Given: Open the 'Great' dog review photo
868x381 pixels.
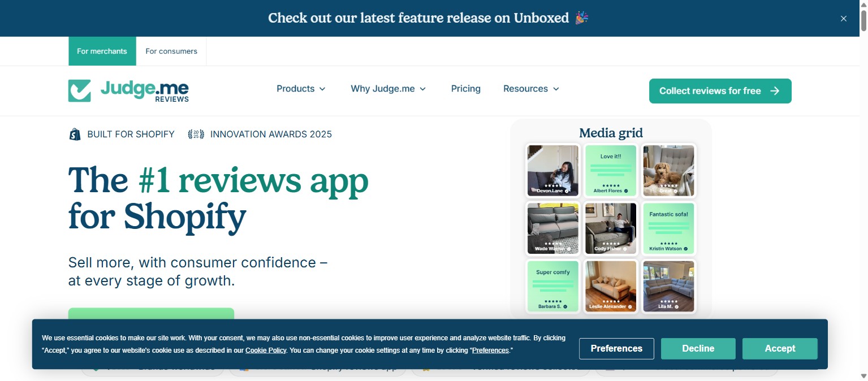Looking at the screenshot, I should click(x=668, y=171).
